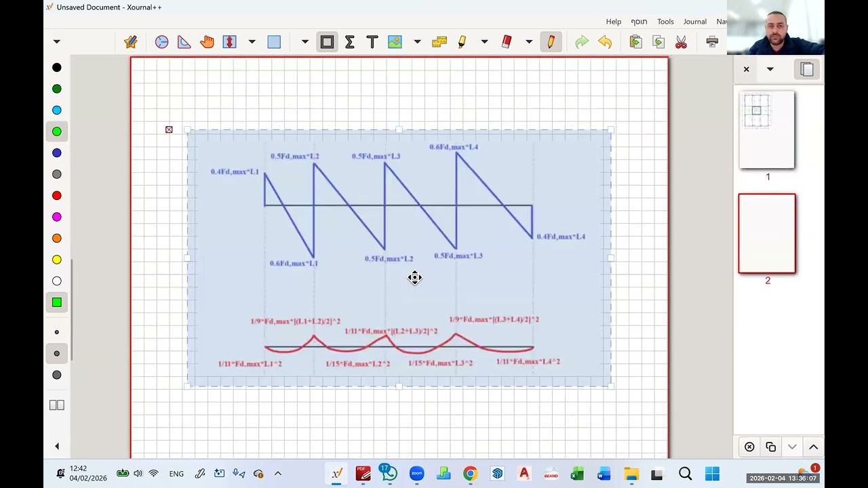Select the yellow ruler tool icon

(x=439, y=42)
